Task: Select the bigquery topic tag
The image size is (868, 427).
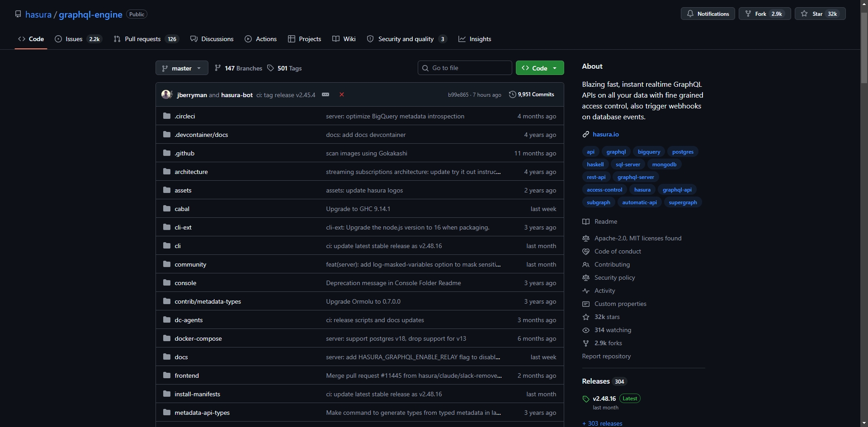Action: tap(649, 152)
